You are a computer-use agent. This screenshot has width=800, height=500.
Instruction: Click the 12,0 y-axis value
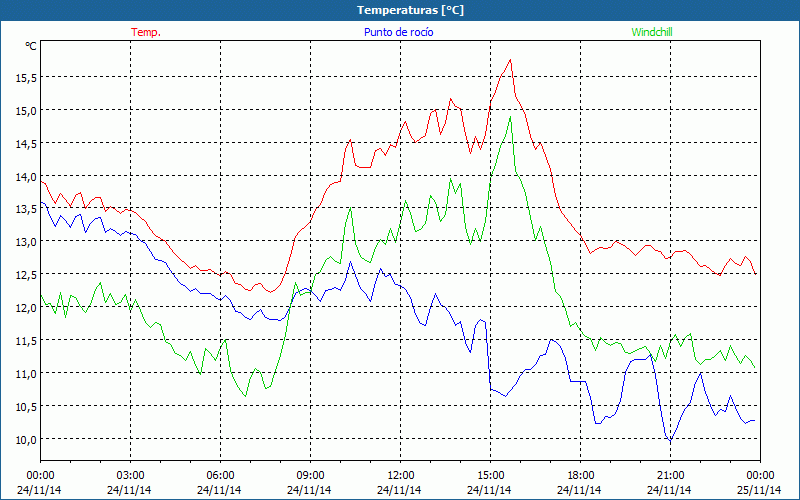26,308
